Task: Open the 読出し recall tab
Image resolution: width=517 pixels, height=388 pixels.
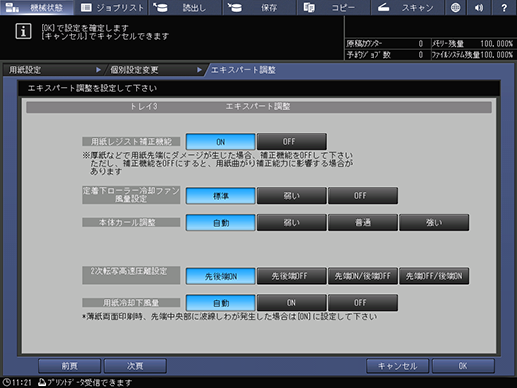Action: 185,7
